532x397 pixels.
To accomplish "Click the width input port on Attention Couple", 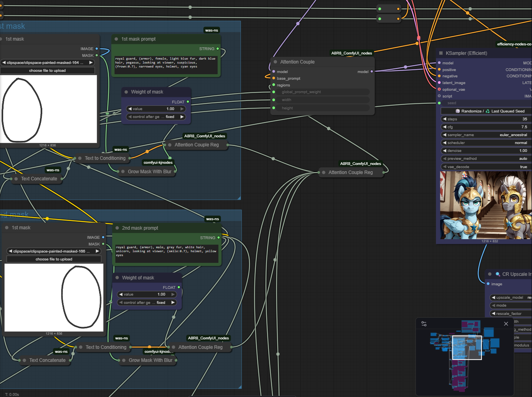I will [274, 100].
